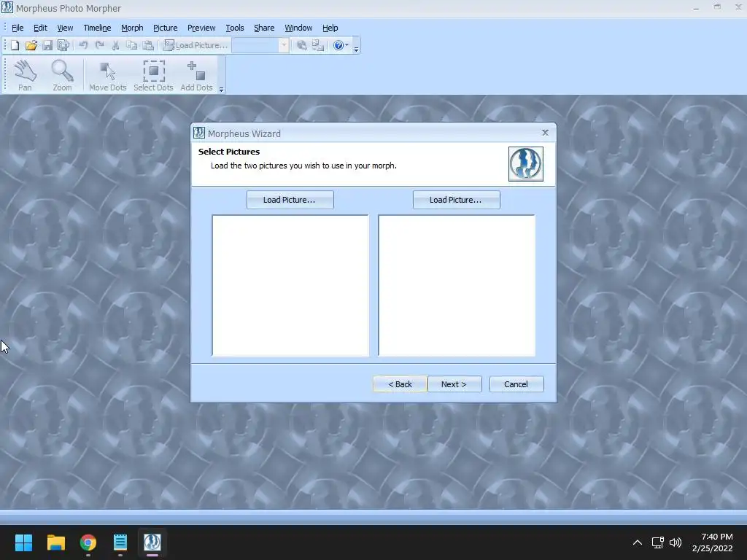This screenshot has width=747, height=560.
Task: Select the Zoom magnifier tool
Action: (63, 75)
